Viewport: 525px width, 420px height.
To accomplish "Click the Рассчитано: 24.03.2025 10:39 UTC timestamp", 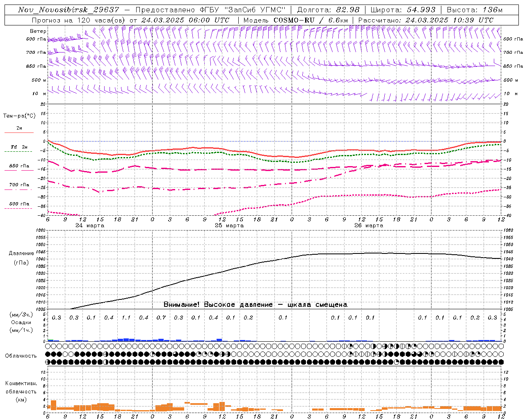I will 426,20.
